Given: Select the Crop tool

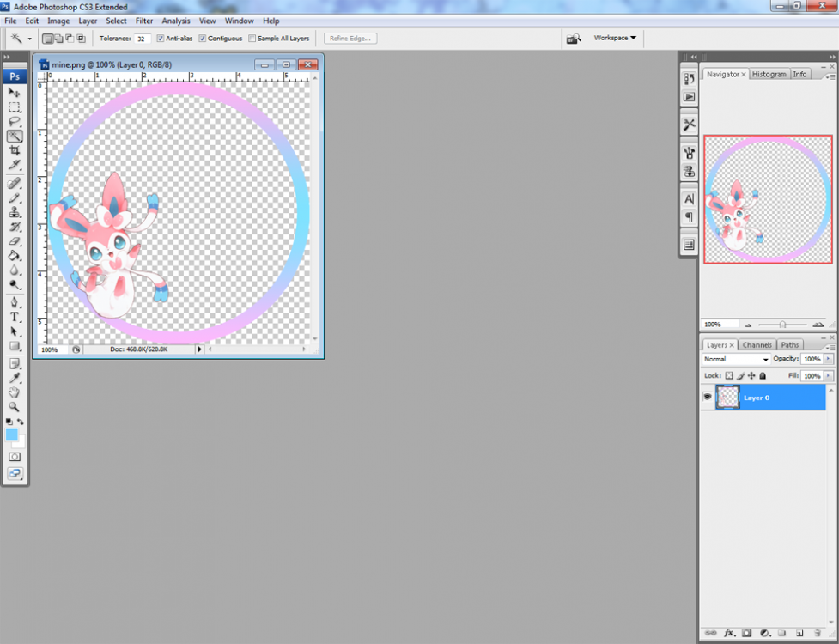Looking at the screenshot, I should (x=15, y=150).
